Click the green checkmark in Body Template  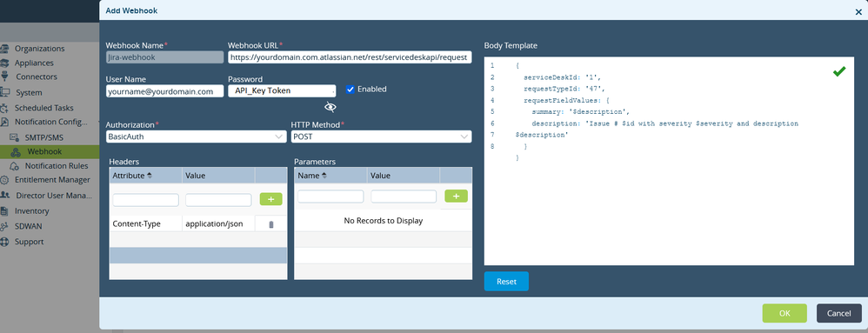tap(839, 70)
